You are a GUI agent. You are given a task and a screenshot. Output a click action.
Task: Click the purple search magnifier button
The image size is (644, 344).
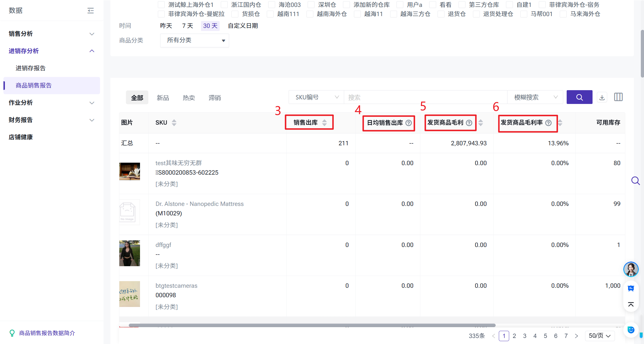coord(579,97)
